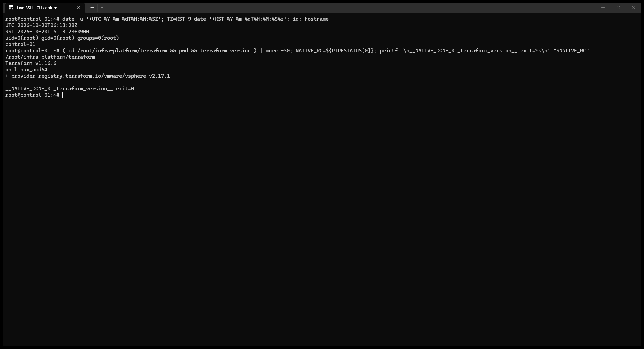Click the __NATIVE_DONE_01 exit=0 line
The height and width of the screenshot is (349, 644).
pyautogui.click(x=70, y=89)
